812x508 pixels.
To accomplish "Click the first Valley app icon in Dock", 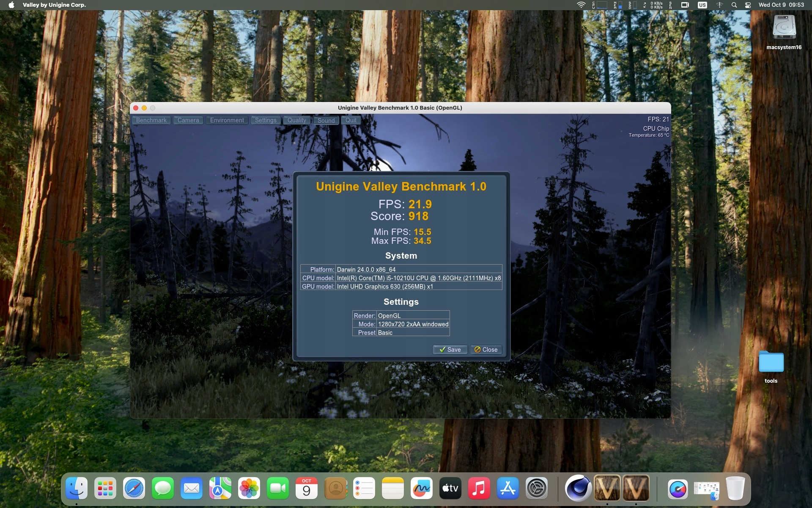I will [x=607, y=489].
